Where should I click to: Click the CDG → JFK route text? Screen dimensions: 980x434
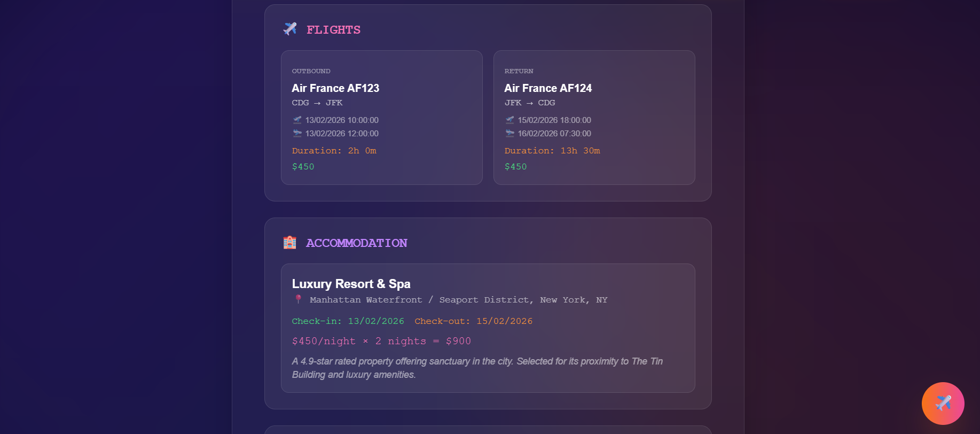coord(317,103)
